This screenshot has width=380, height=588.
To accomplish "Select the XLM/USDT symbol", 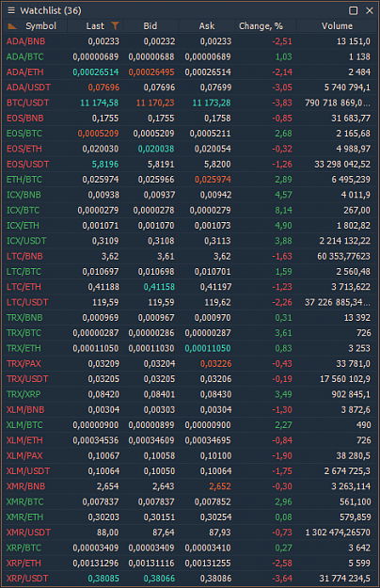I will (x=27, y=471).
